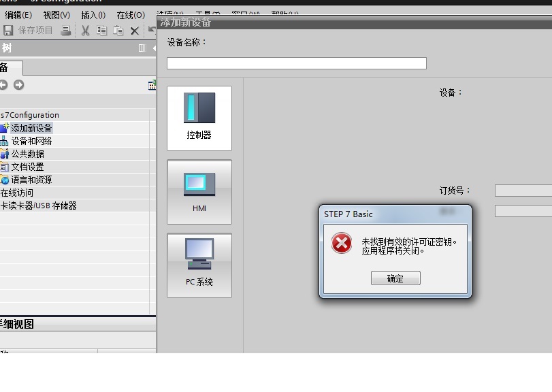Open the 插入(I) menu
This screenshot has width=552, height=392.
(93, 15)
